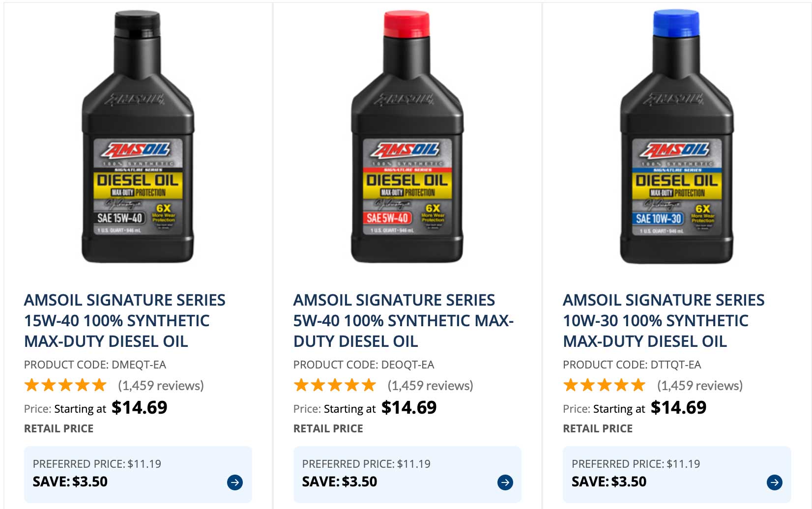Open the Signature Series 10W-30 product title link

click(664, 320)
